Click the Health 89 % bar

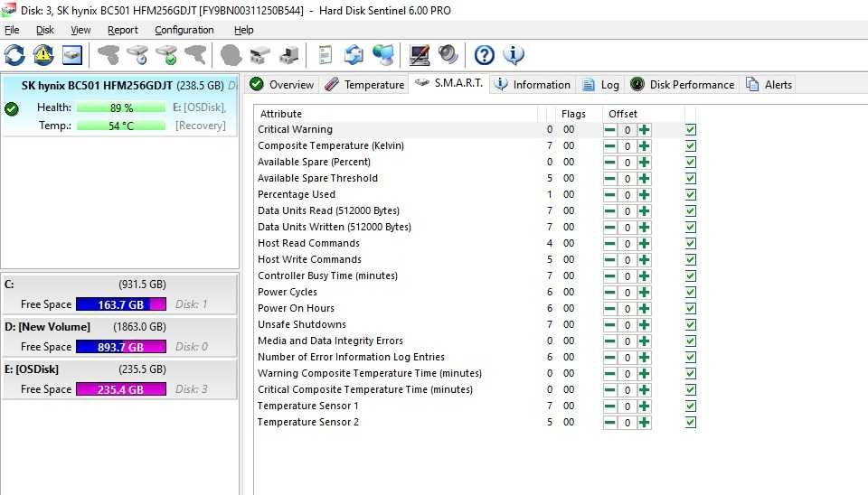click(121, 107)
